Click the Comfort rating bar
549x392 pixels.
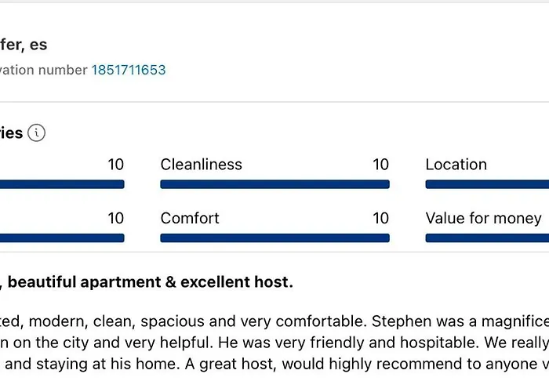274,238
